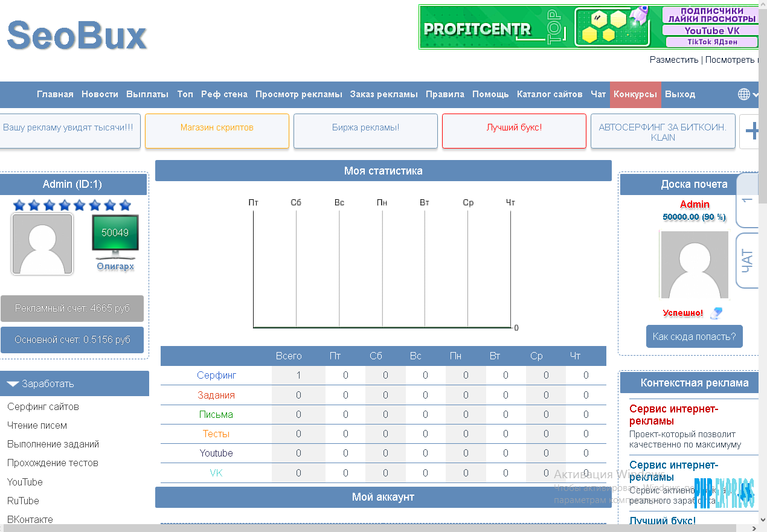Click the blue "Сервис интернет-рекламы" context ad

(x=674, y=471)
